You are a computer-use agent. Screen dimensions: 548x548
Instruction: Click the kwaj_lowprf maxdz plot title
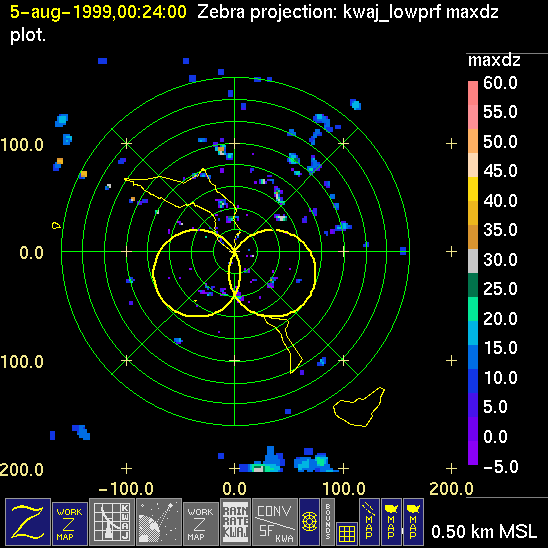421,13
